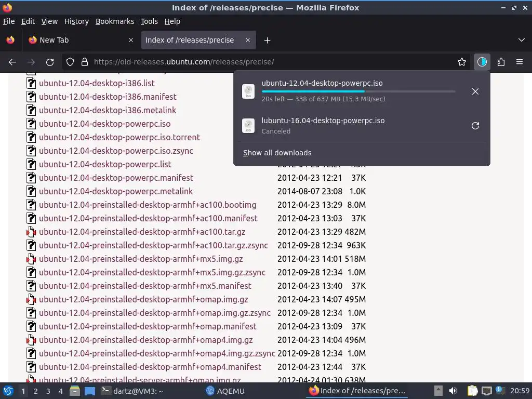Download armhf+mx5.img.gz link
This screenshot has width=532, height=399.
141,259
